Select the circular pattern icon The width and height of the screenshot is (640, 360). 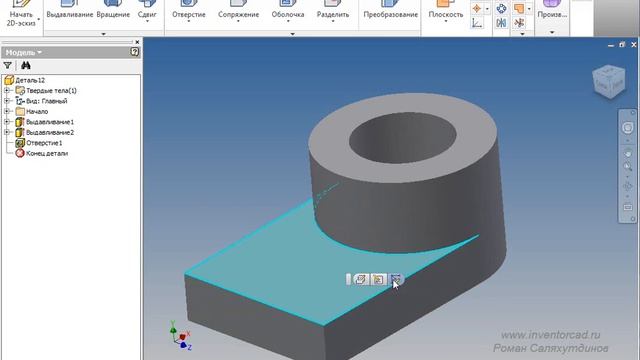click(x=502, y=8)
